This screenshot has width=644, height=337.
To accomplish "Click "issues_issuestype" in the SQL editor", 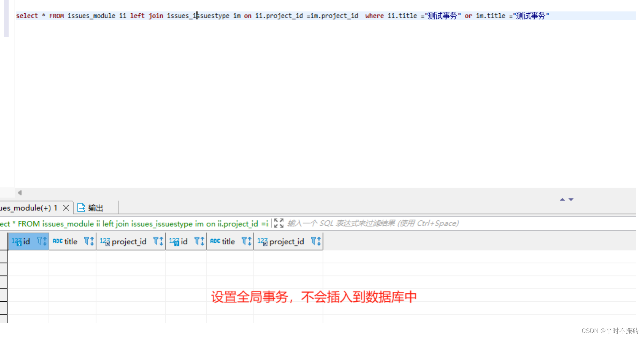I will pyautogui.click(x=198, y=16).
